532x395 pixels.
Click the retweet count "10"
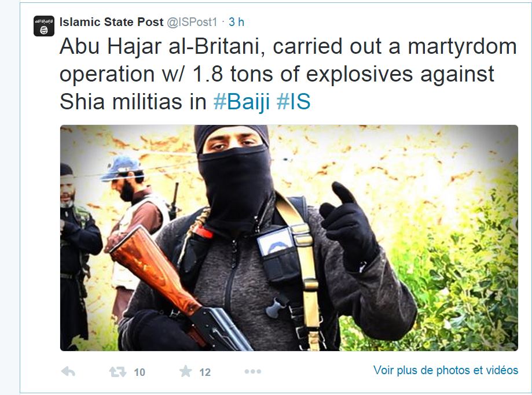(x=140, y=372)
